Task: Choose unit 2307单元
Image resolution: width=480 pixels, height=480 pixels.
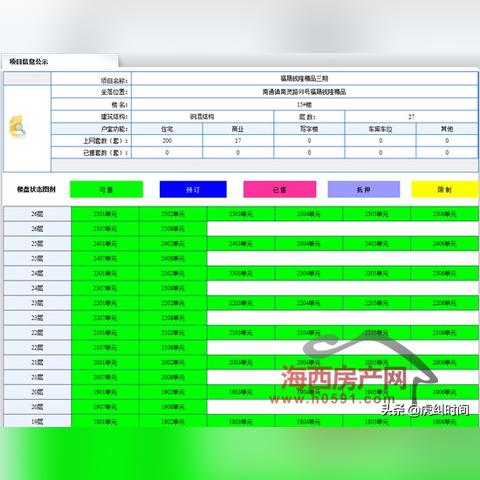Action: pos(105,288)
